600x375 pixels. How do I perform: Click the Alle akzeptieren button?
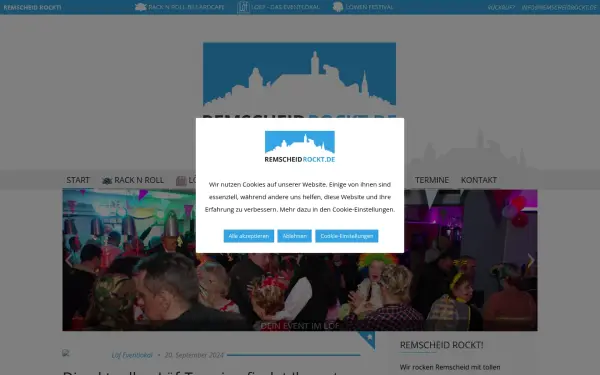[249, 236]
